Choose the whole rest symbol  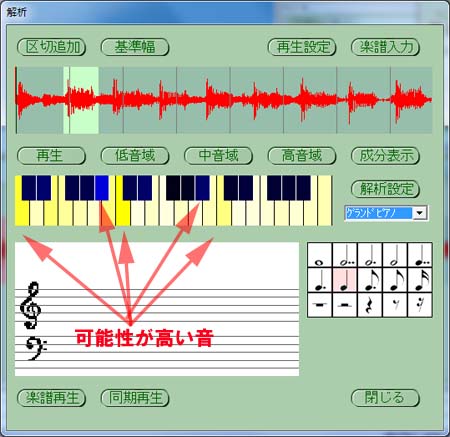pos(319,305)
